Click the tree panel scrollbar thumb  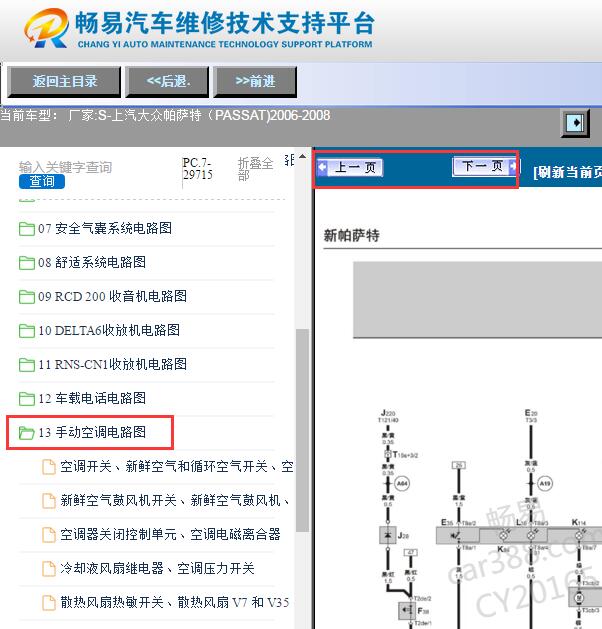(x=302, y=431)
